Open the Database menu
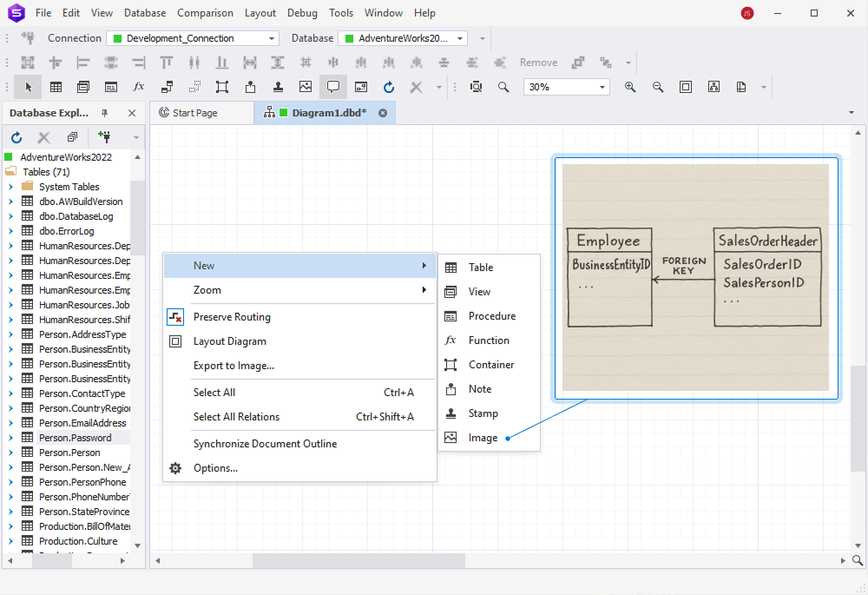This screenshot has height=595, width=868. pos(144,12)
